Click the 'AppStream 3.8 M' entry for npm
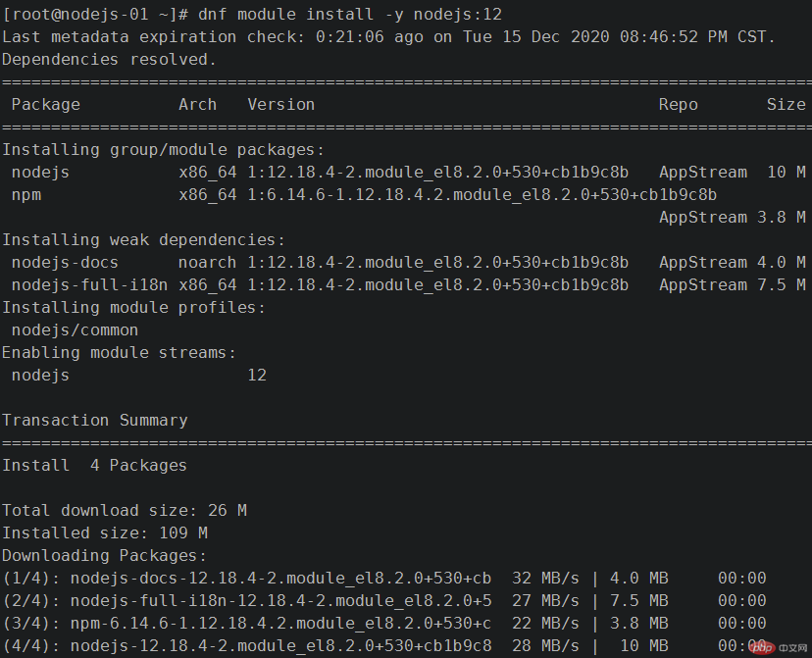Viewport: 812px width, 658px height. pos(733,218)
